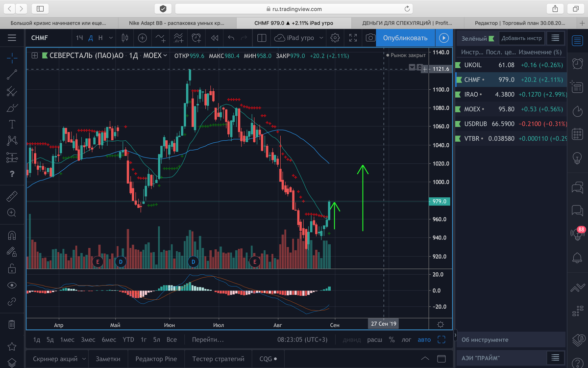This screenshot has height=368, width=588.
Task: Open the ideas lightbulb sidebar icon
Action: (578, 158)
